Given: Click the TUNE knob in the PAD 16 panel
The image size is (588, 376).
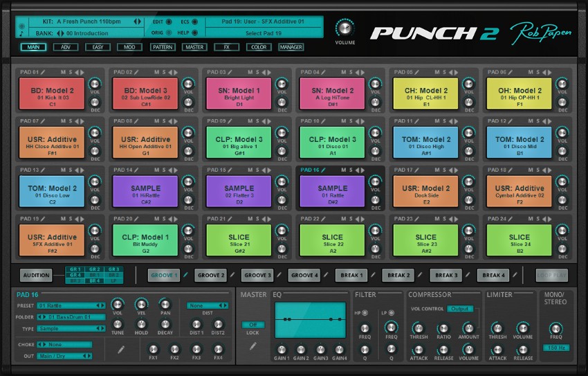Looking at the screenshot, I should tap(118, 324).
